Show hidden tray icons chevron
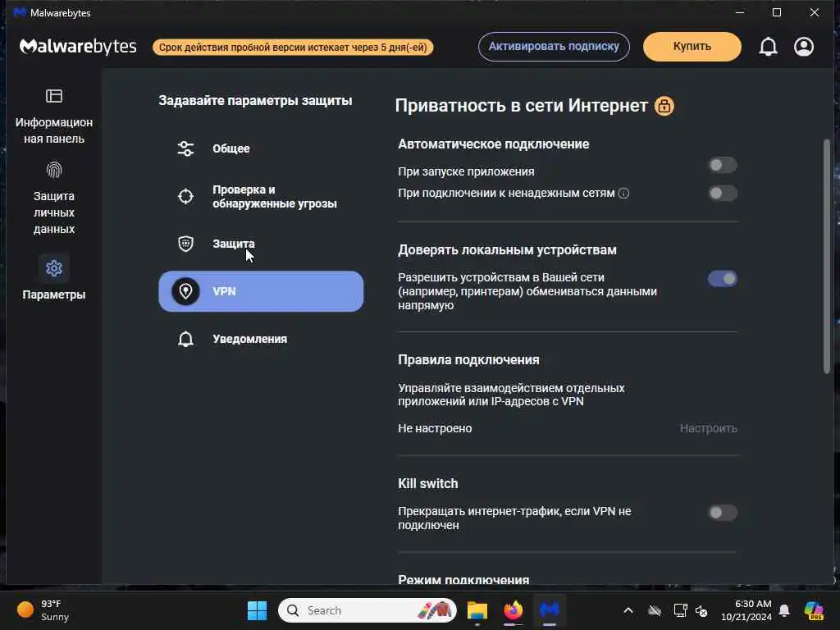 [x=628, y=610]
